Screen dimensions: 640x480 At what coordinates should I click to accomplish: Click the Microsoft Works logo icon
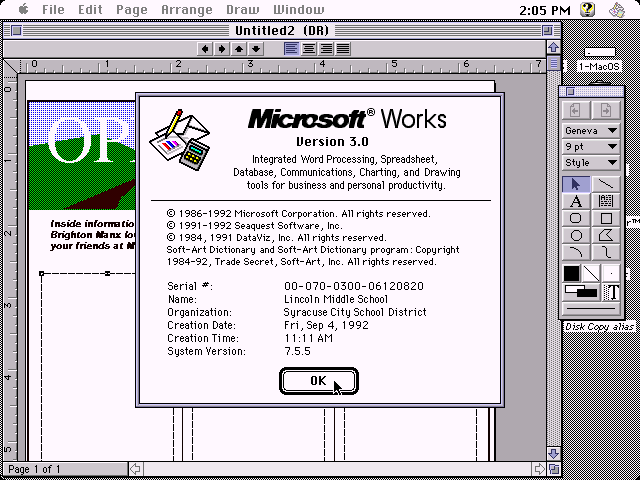pyautogui.click(x=180, y=140)
